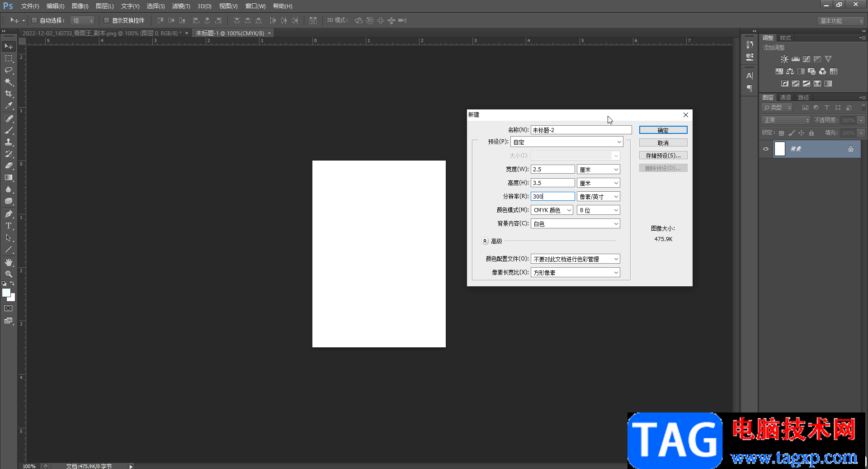868x469 pixels.
Task: Toggle Quick Mask mode icon
Action: [x=9, y=308]
